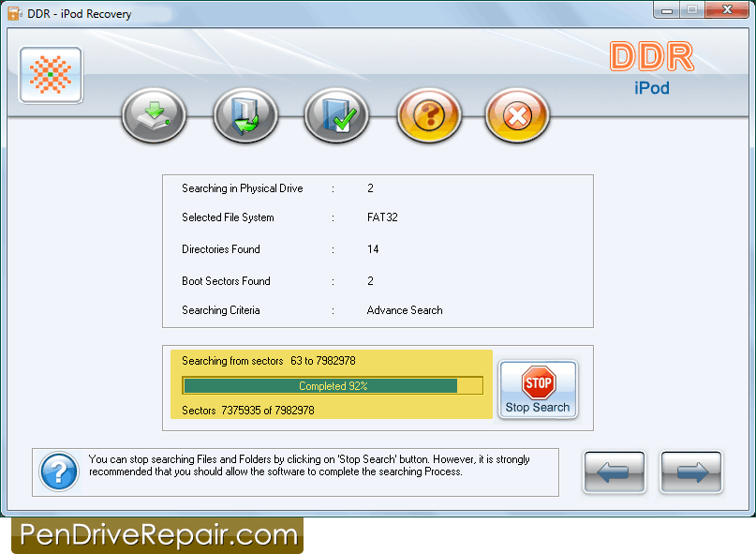Click the Completed 92% progress bar
The image size is (756, 554).
pyautogui.click(x=333, y=385)
